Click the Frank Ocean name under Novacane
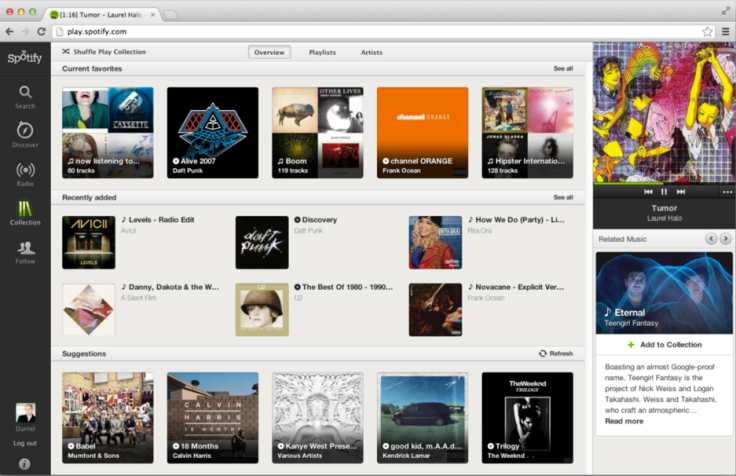 pos(486,298)
